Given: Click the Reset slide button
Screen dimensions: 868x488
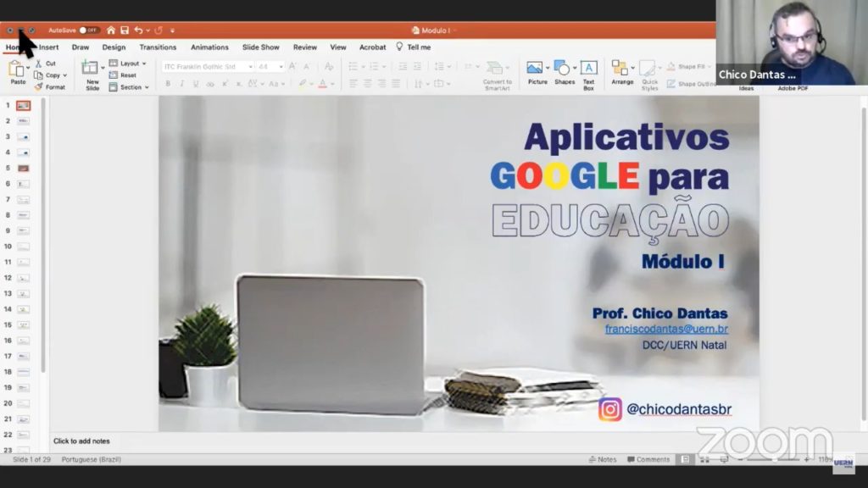Looking at the screenshot, I should pos(123,75).
